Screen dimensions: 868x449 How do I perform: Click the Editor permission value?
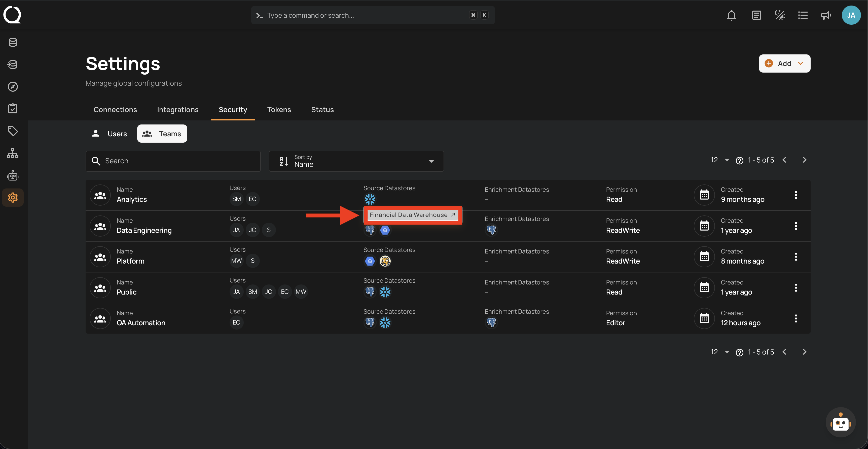[x=615, y=323]
